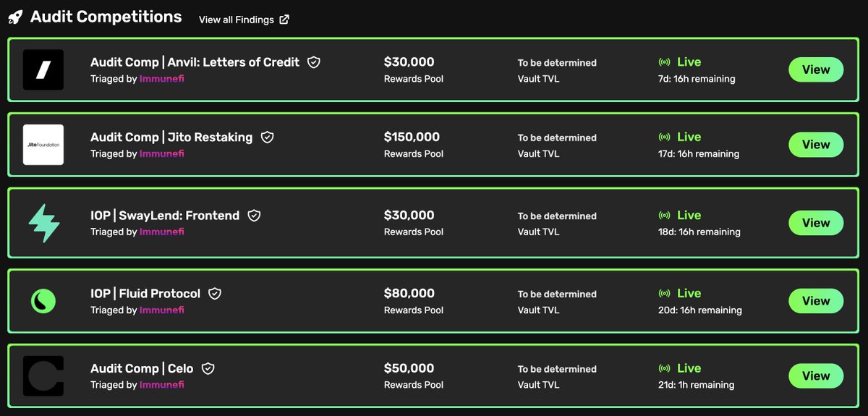Screen dimensions: 868x416
Task: Click the Immunefi link under Anvil title
Action: pos(161,78)
